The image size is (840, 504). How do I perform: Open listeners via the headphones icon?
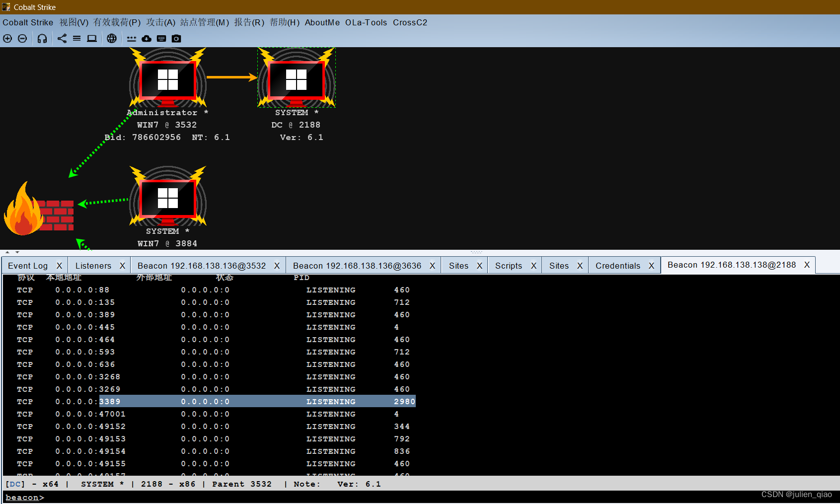pyautogui.click(x=42, y=38)
